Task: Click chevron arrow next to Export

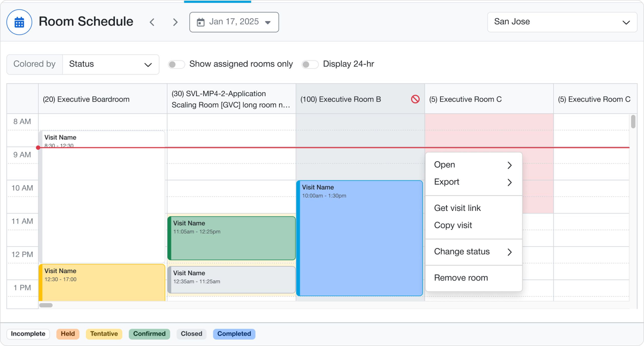Action: coord(509,182)
